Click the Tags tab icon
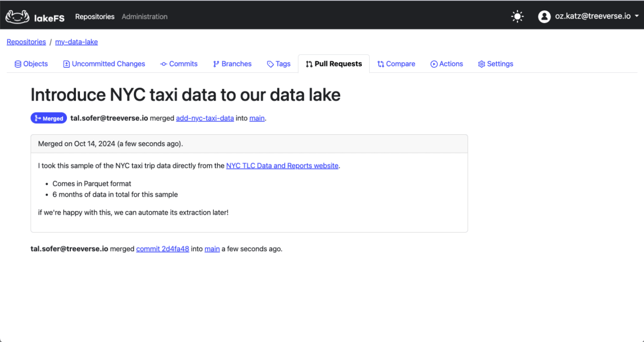This screenshot has height=342, width=644. click(x=270, y=64)
